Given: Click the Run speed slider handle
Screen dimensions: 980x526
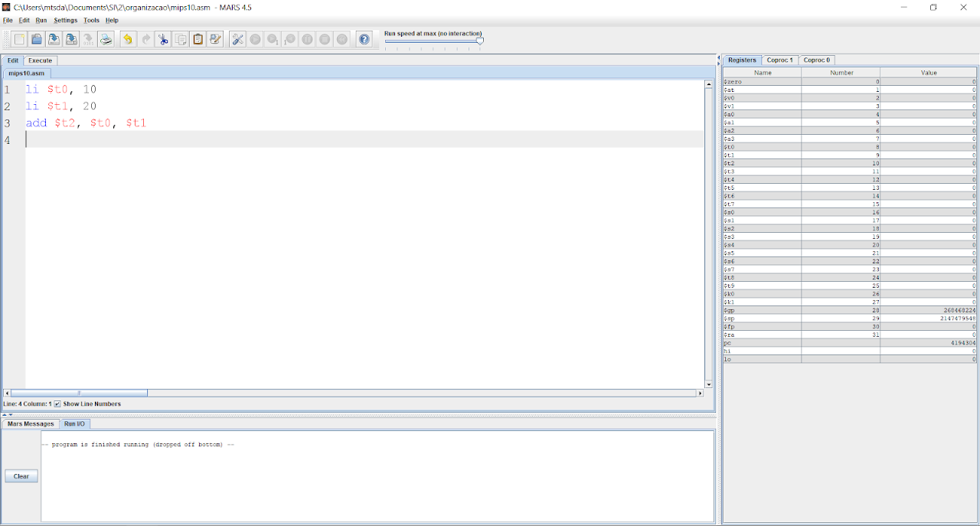Looking at the screenshot, I should 480,41.
